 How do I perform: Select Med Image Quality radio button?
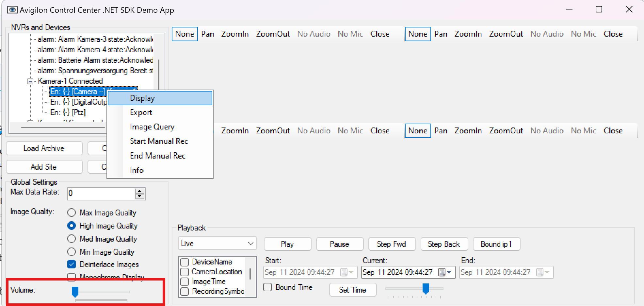72,239
